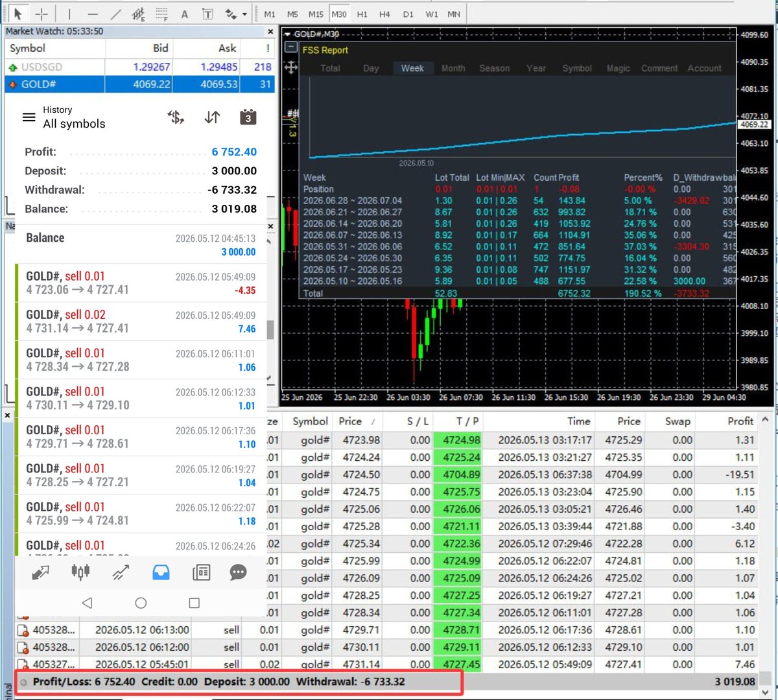Image resolution: width=778 pixels, height=700 pixels.
Task: Select the trendline tool
Action: coord(115,14)
